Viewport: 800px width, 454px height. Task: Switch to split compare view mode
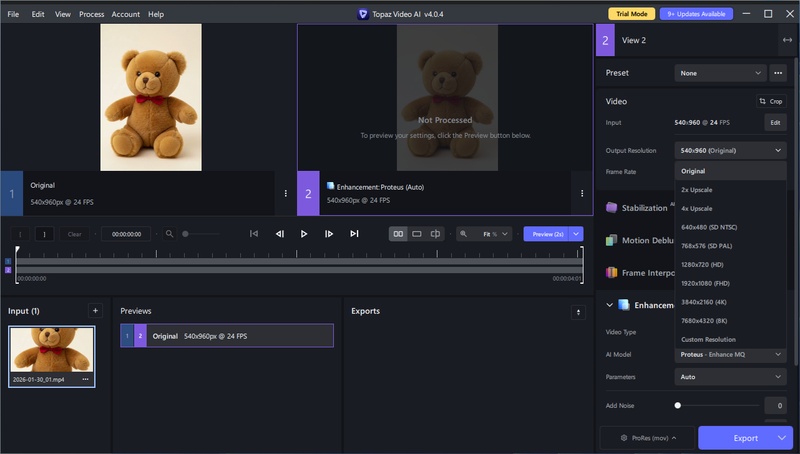pos(435,234)
